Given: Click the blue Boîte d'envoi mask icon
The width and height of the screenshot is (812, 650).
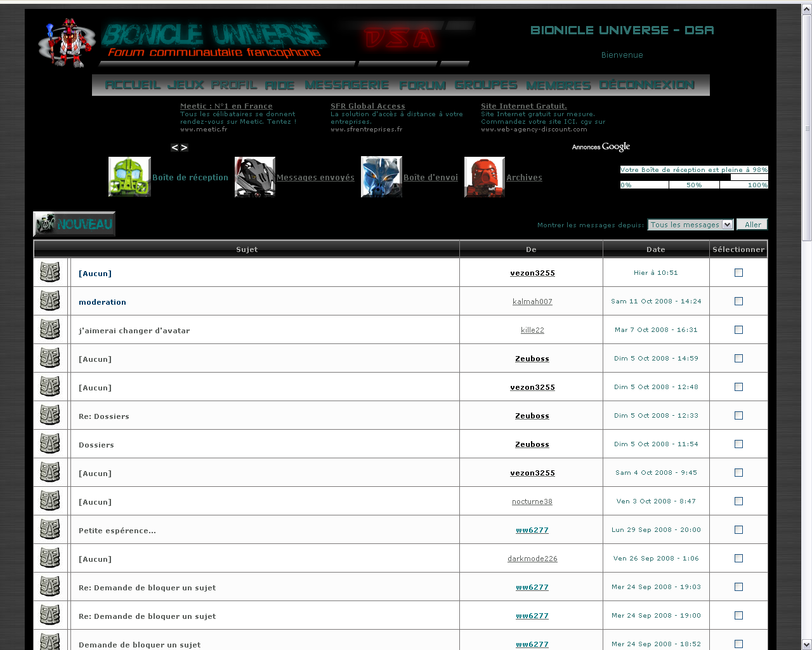Looking at the screenshot, I should (x=381, y=176).
